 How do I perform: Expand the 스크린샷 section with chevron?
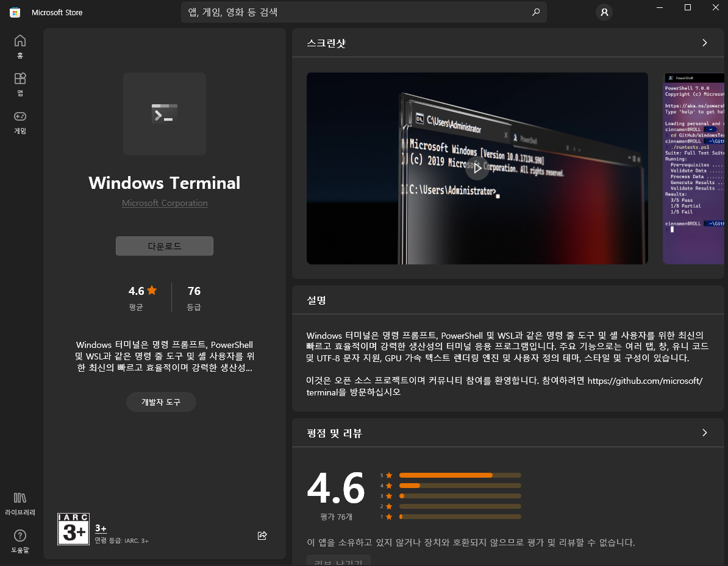(704, 43)
